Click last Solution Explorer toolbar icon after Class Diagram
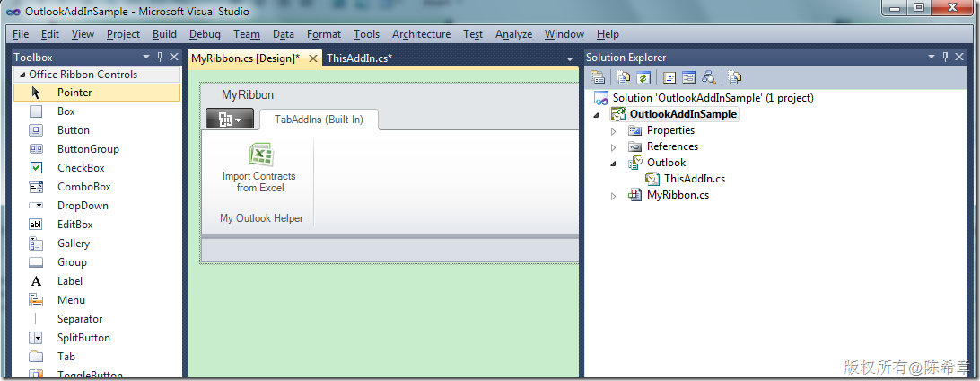 pyautogui.click(x=735, y=77)
